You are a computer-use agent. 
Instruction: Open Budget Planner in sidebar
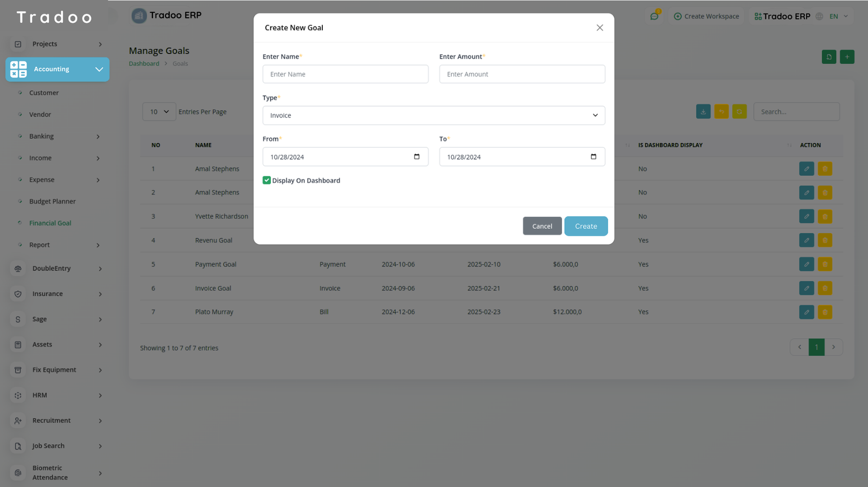click(x=52, y=202)
